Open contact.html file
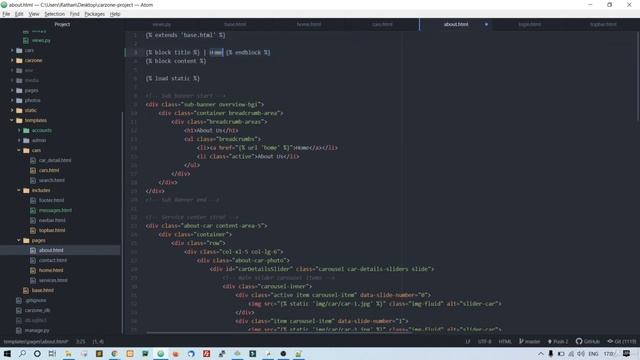This screenshot has width=640, height=360. coord(53,260)
